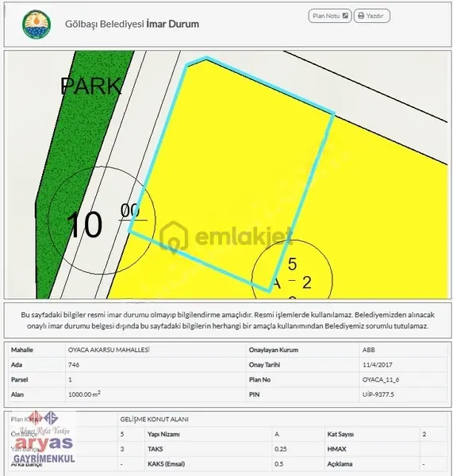The height and width of the screenshot is (476, 453).
Task: Click the Onaylayan Kurum value ABB
Action: click(x=369, y=350)
